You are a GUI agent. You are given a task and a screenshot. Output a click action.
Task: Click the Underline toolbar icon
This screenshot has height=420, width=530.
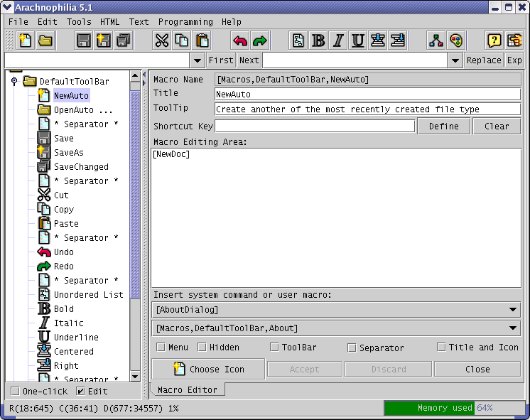358,41
